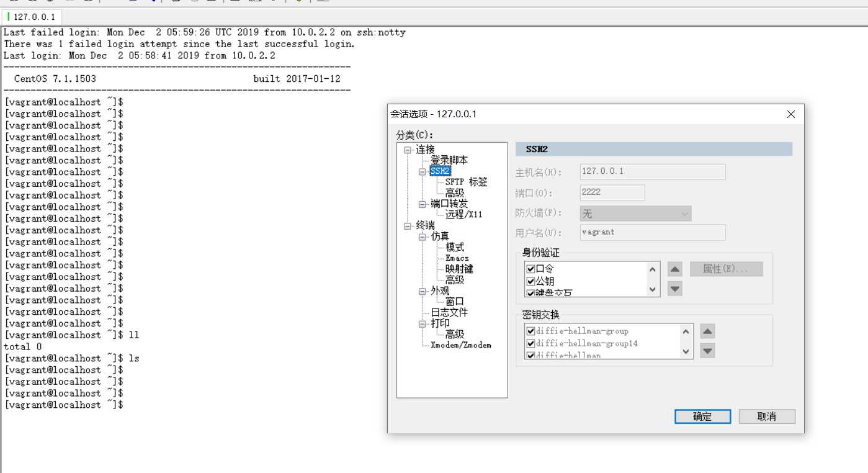Click the 'Last failed login' terminal line
868x473 pixels.
coord(205,32)
